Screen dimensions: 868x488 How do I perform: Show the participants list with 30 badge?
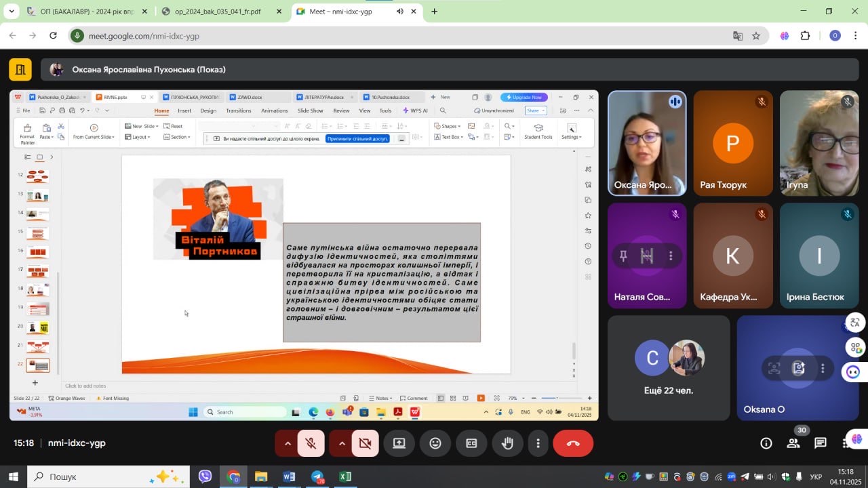point(793,443)
